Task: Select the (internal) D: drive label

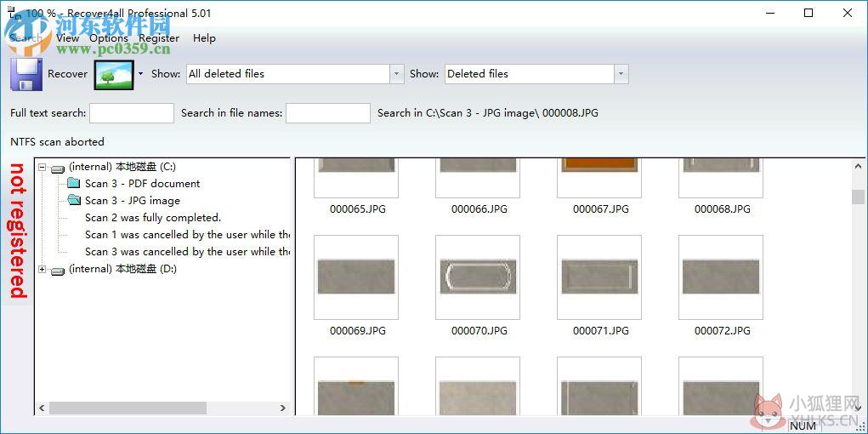Action: click(x=122, y=269)
